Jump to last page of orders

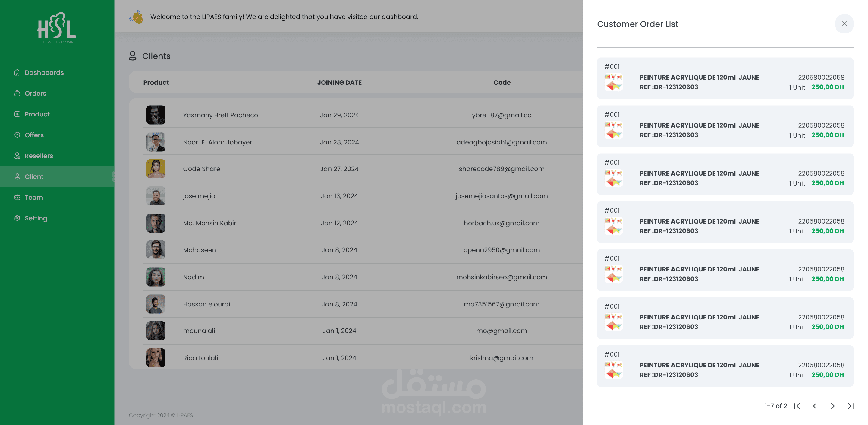[851, 406]
